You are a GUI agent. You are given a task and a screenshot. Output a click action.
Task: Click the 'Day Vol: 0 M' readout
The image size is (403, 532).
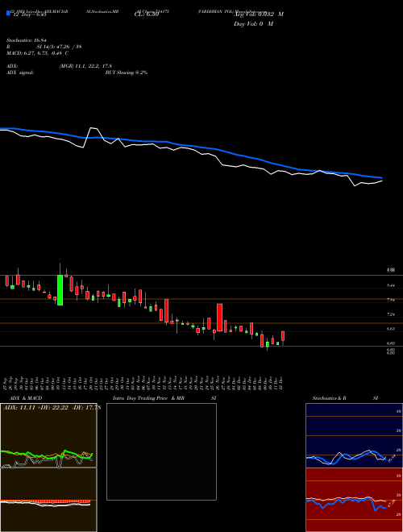[253, 24]
